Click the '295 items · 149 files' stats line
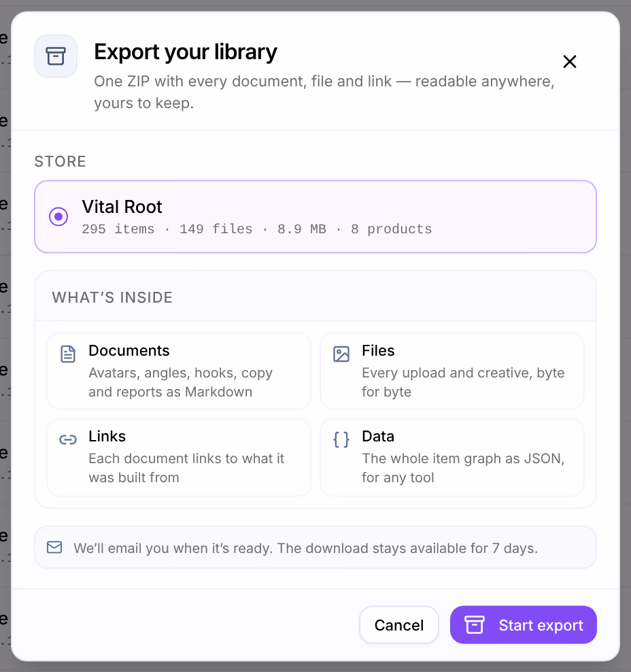The image size is (631, 672). pyautogui.click(x=257, y=229)
